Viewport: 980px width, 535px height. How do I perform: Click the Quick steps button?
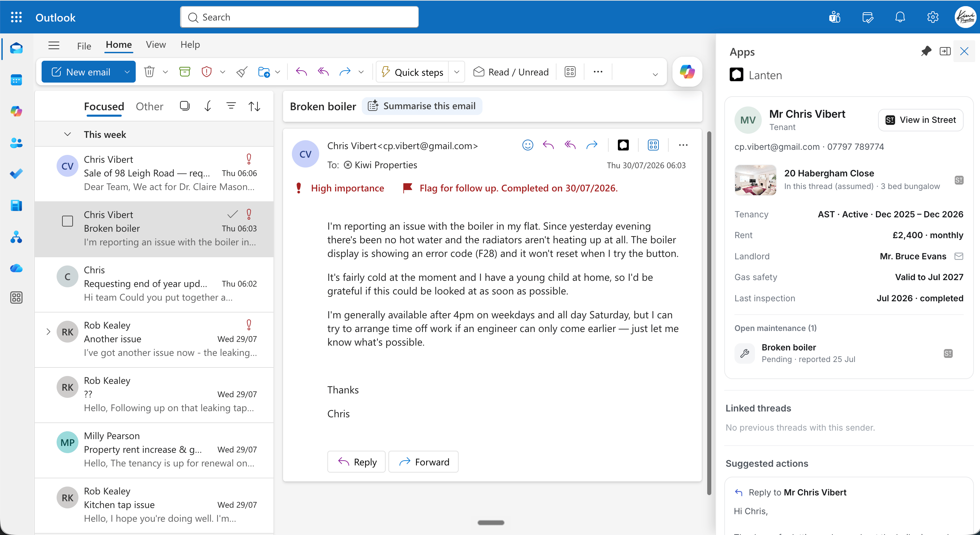[x=412, y=72]
